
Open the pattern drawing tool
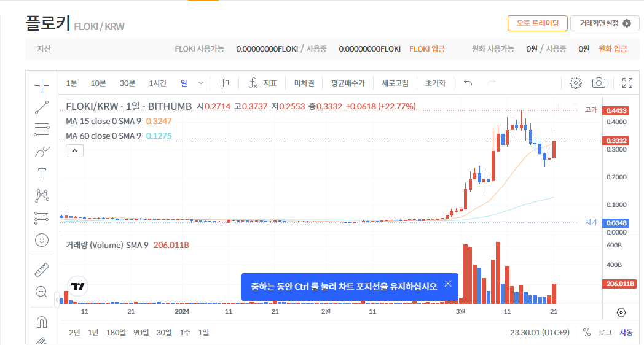tap(42, 196)
